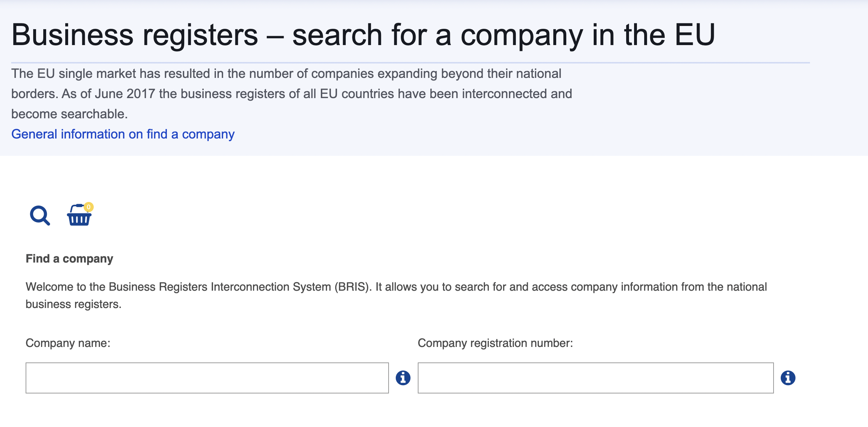Show info tooltip for Company name
Viewport: 868px width, 427px height.
403,378
